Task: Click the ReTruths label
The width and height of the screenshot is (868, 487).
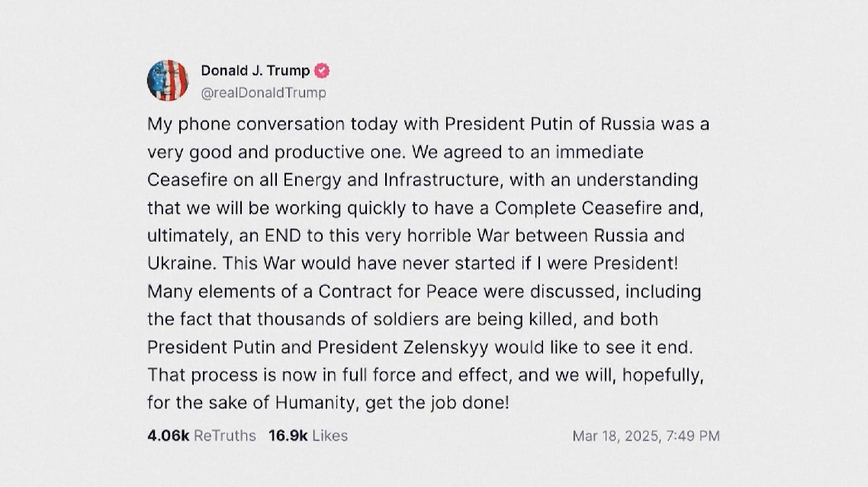Action: pos(225,435)
